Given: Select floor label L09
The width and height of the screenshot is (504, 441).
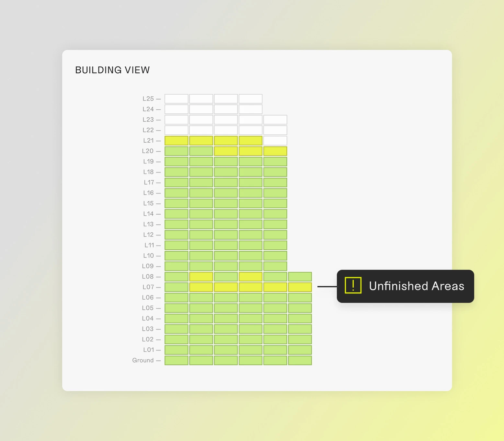Looking at the screenshot, I should pos(148,266).
